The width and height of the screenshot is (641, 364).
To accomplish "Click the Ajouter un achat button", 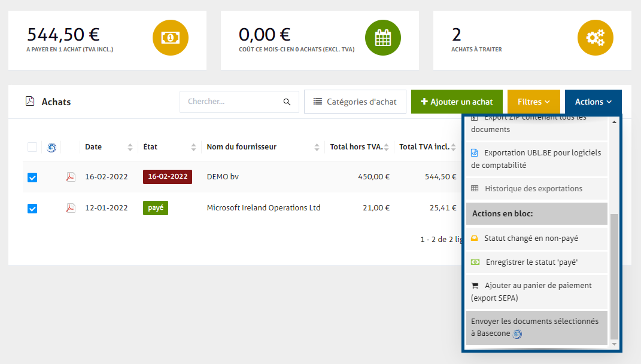I will 457,102.
